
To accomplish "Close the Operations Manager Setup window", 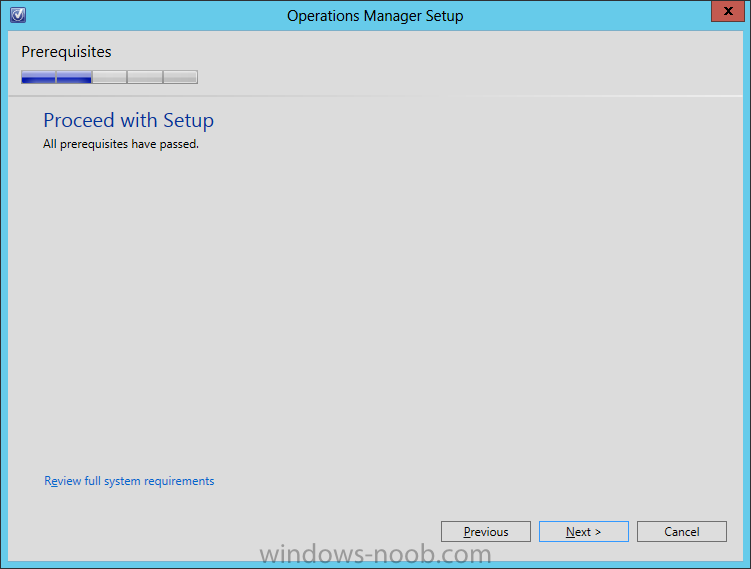I will point(728,11).
